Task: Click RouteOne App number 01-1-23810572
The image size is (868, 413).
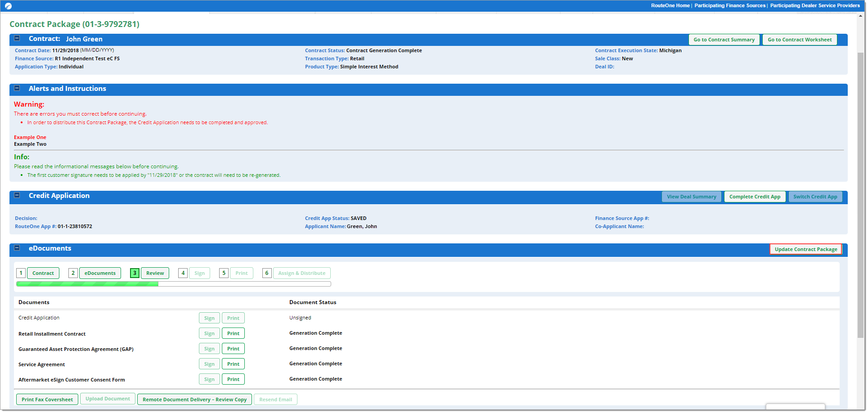Action: coord(75,226)
